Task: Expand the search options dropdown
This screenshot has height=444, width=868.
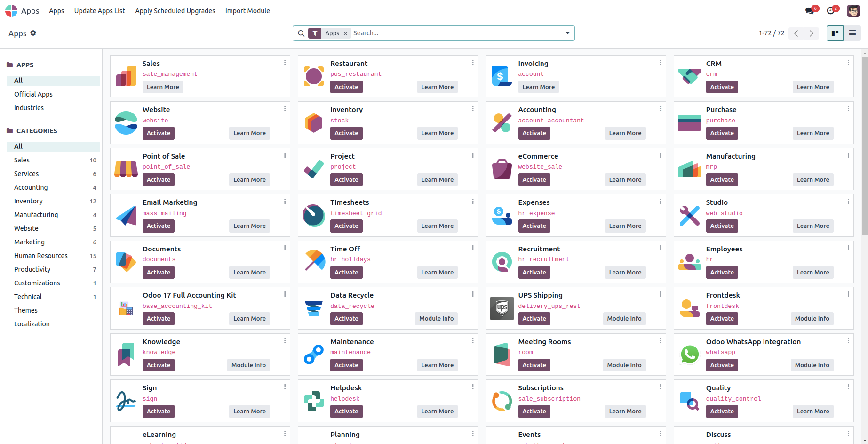Action: [x=568, y=33]
